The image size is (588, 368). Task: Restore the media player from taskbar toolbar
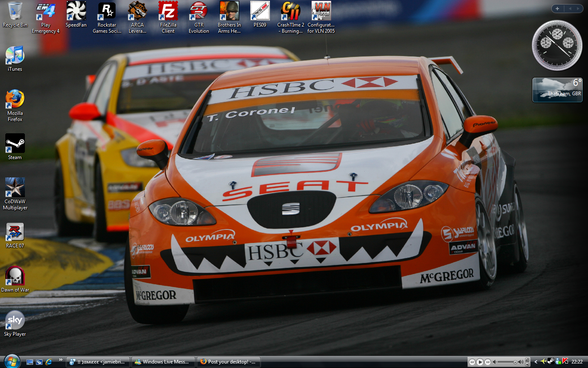527,360
